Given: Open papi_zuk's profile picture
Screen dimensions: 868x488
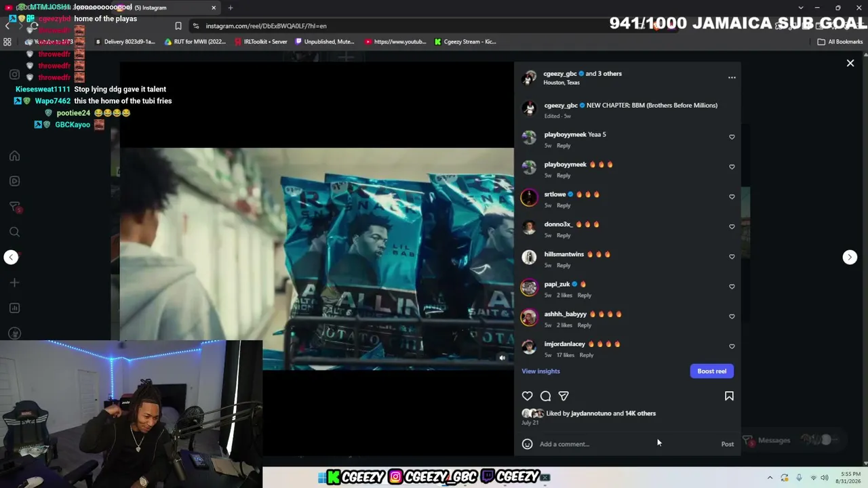Looking at the screenshot, I should pyautogui.click(x=529, y=287).
